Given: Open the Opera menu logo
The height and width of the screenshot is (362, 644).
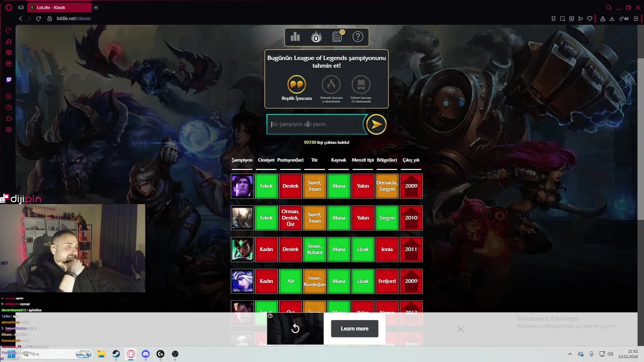Looking at the screenshot, I should tap(9, 8).
